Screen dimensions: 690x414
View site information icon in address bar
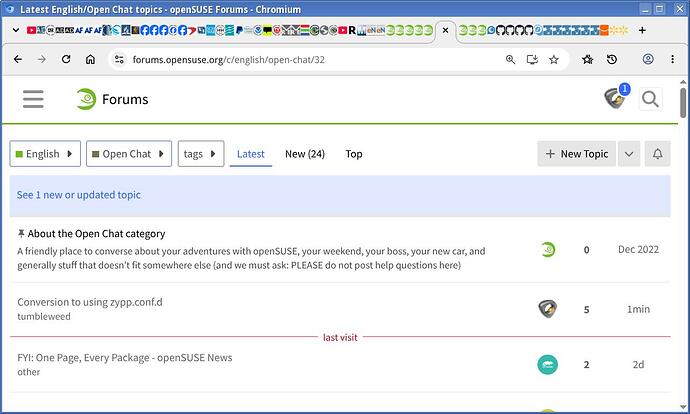(119, 59)
